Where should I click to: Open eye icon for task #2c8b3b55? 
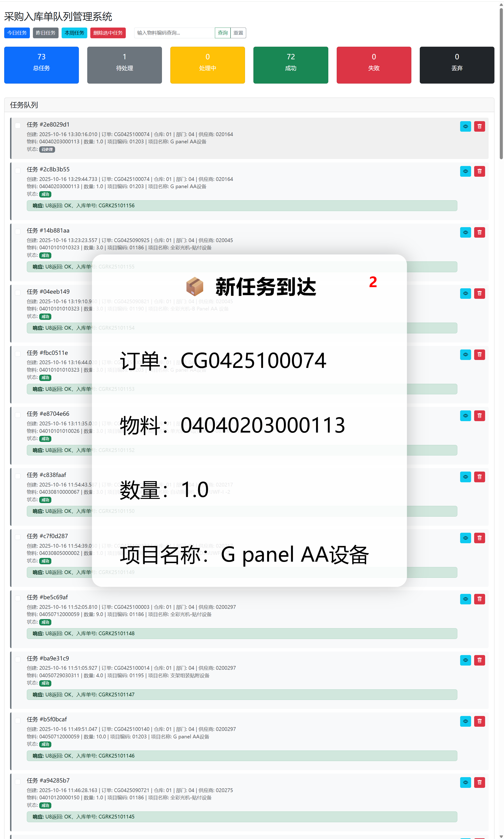pyautogui.click(x=465, y=171)
